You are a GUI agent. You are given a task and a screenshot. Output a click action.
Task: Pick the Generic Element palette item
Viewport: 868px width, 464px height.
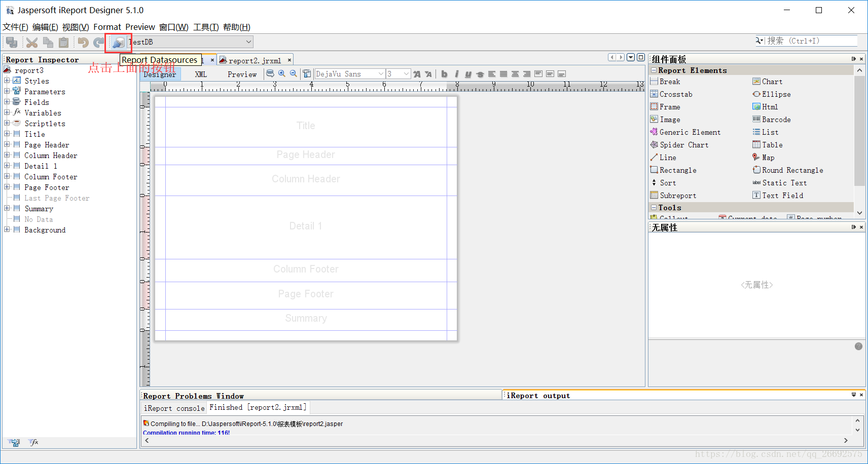pos(685,132)
